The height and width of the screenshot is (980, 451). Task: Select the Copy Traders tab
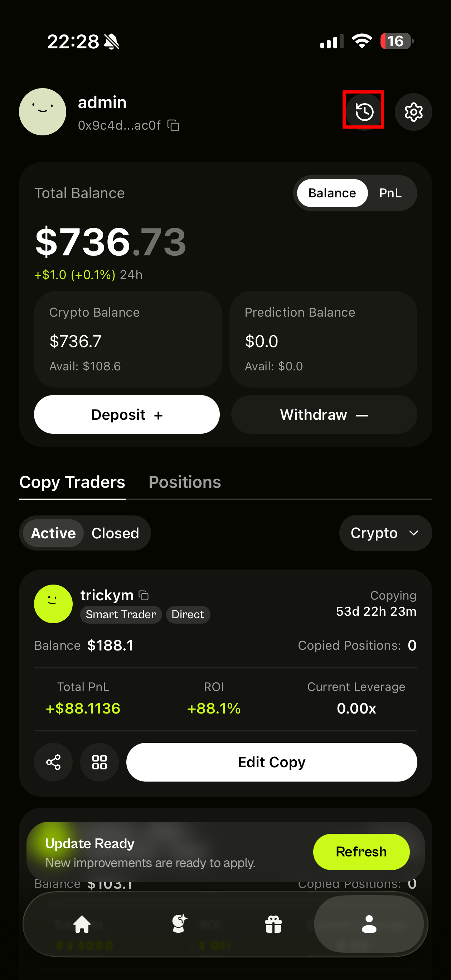72,482
